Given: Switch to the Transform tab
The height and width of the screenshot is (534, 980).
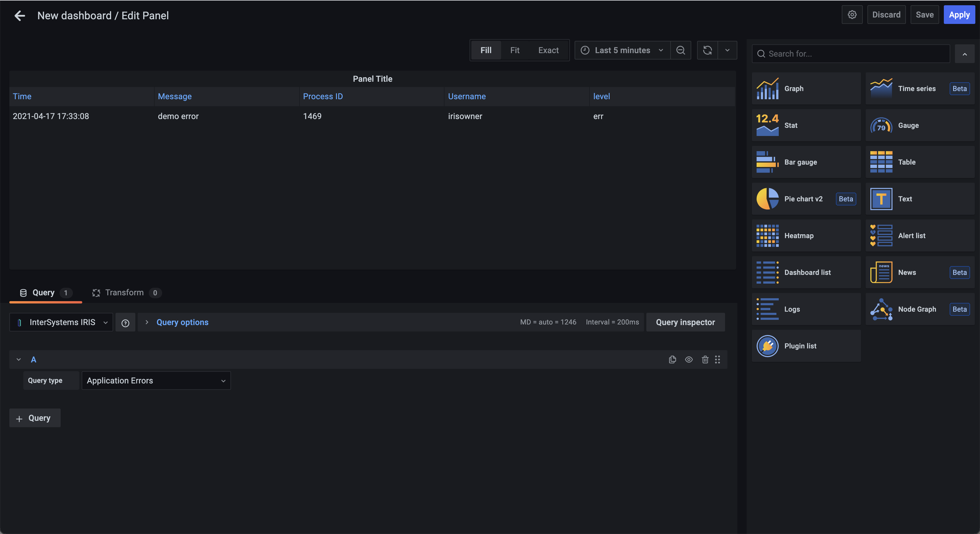Looking at the screenshot, I should click(x=125, y=293).
